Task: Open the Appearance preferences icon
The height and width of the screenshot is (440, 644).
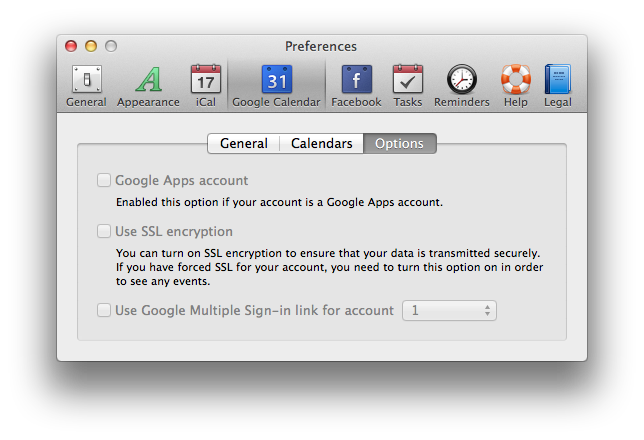Action: coord(148,80)
